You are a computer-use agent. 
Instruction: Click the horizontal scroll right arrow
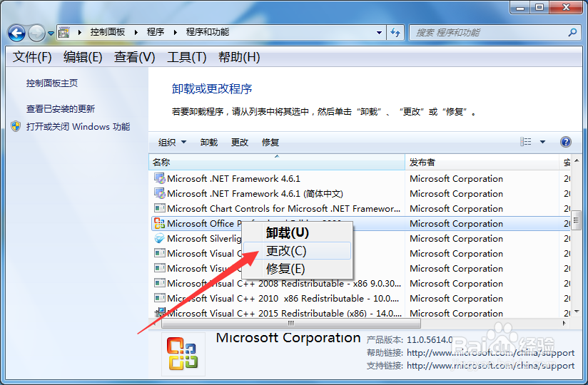564,323
